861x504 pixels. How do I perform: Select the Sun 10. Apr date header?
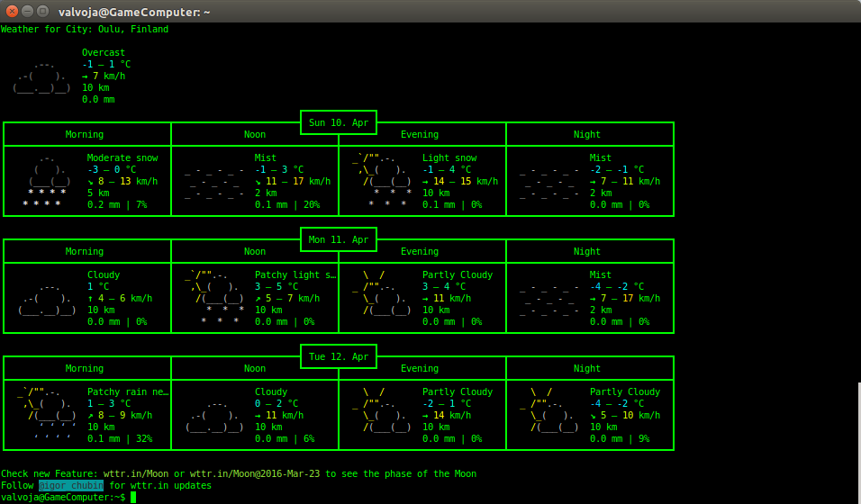[339, 122]
